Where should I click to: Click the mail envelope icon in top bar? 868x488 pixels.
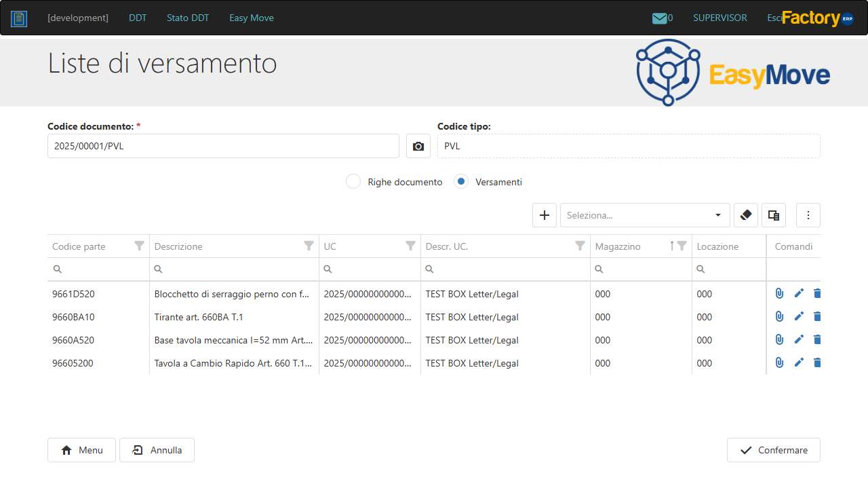point(659,18)
